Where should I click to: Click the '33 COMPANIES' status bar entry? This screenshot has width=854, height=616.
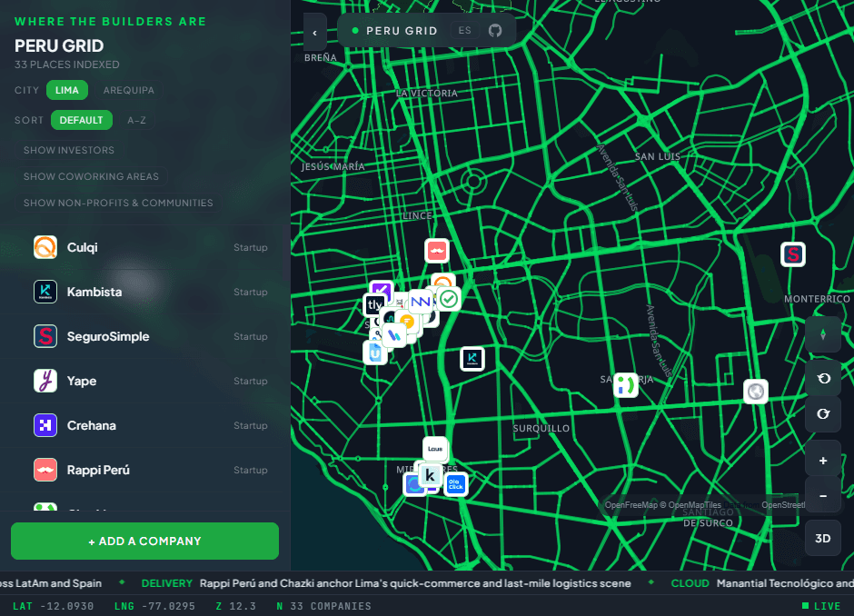pyautogui.click(x=324, y=606)
